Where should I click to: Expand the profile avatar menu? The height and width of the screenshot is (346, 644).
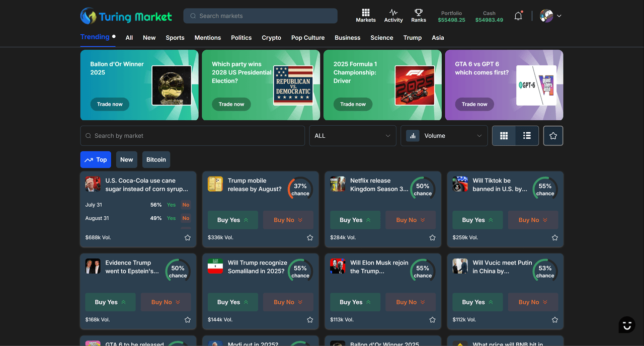[550, 16]
